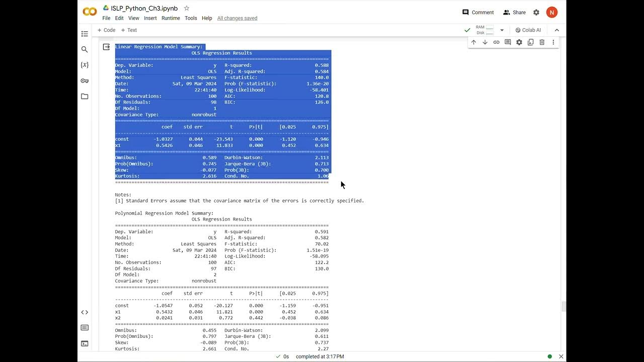644x362 pixels.
Task: Open the Runtime menu
Action: 171,18
